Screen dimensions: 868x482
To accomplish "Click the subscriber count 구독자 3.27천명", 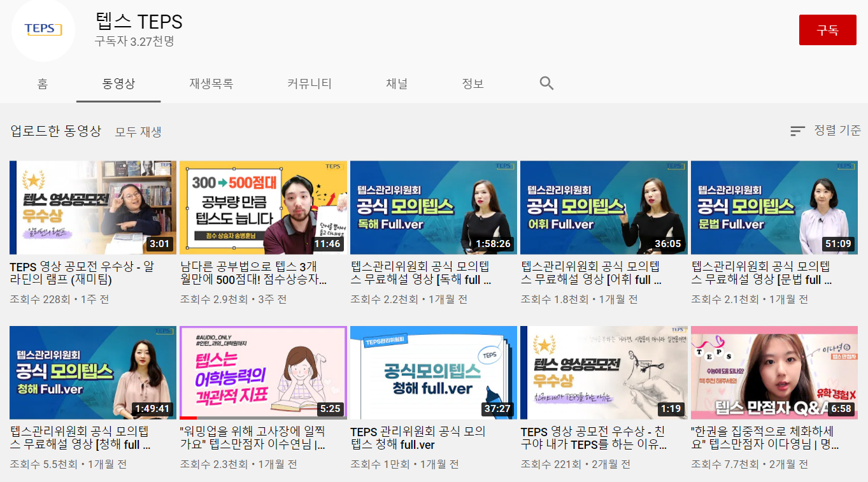I will (134, 42).
